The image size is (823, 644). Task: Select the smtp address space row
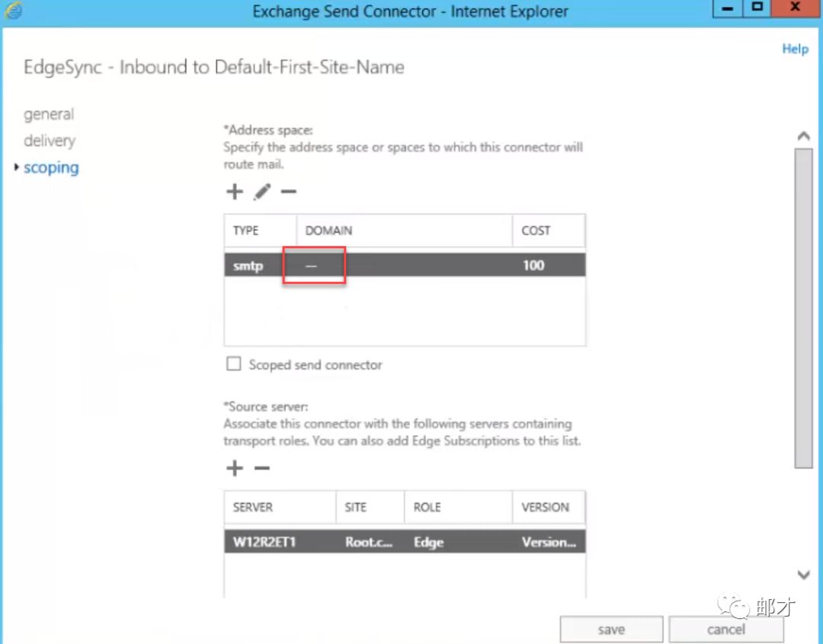404,265
